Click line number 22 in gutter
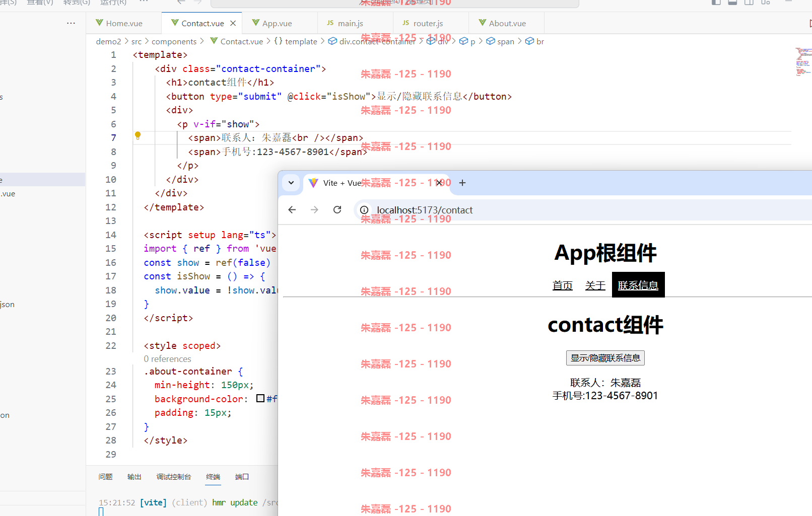 coord(111,345)
